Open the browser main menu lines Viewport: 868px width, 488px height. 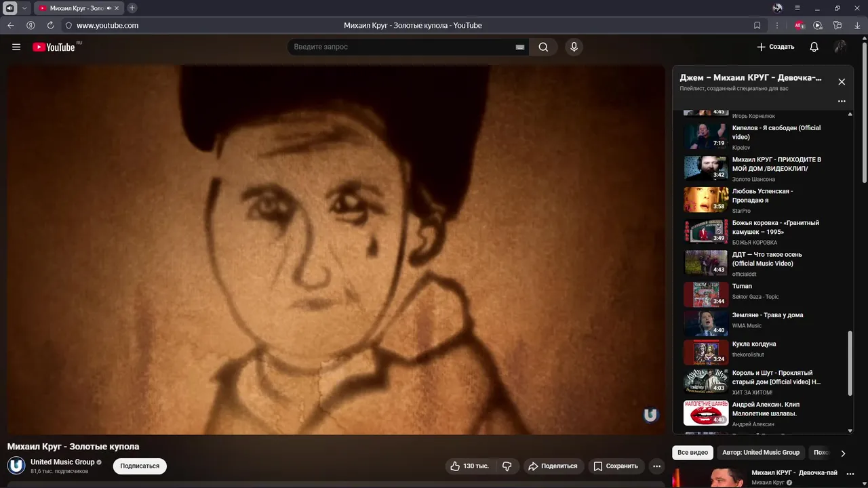tap(797, 8)
